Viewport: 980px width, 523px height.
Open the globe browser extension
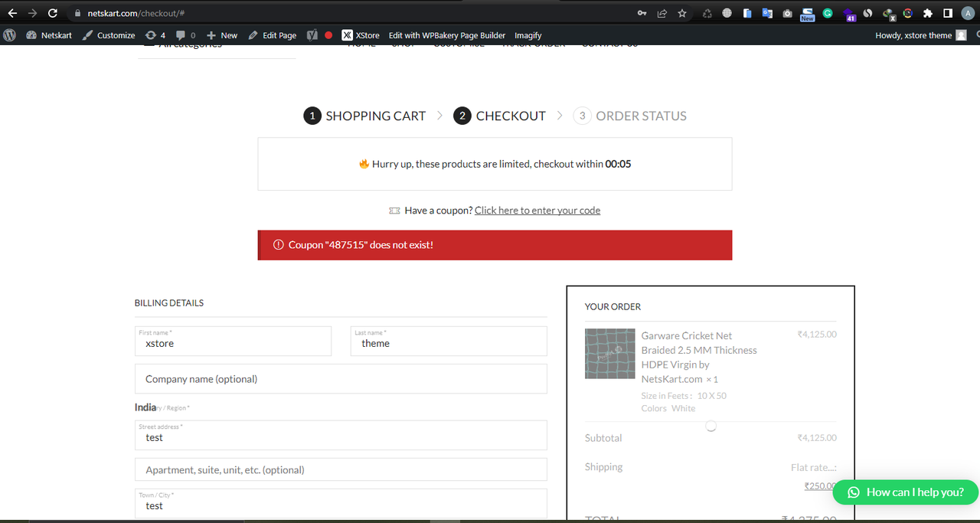pyautogui.click(x=727, y=13)
